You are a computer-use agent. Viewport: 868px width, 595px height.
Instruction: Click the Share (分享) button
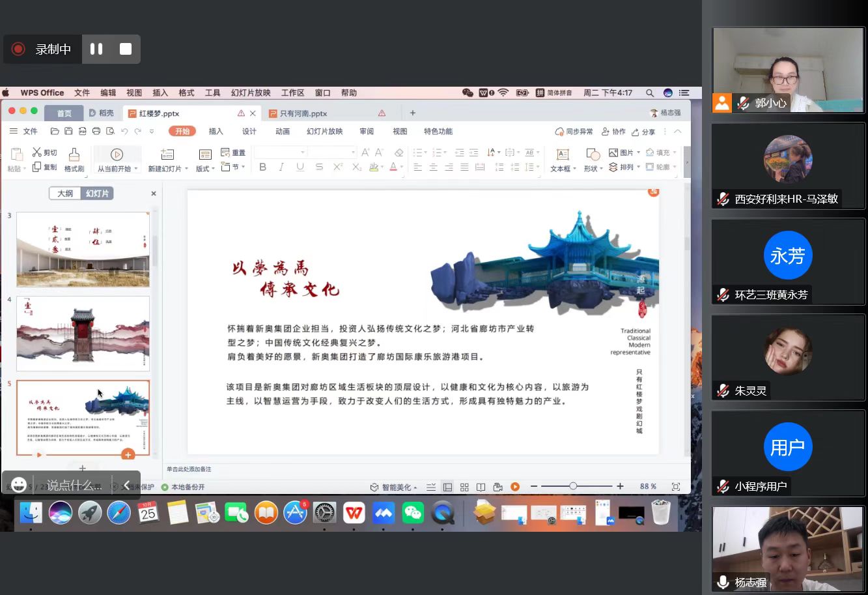coord(643,131)
